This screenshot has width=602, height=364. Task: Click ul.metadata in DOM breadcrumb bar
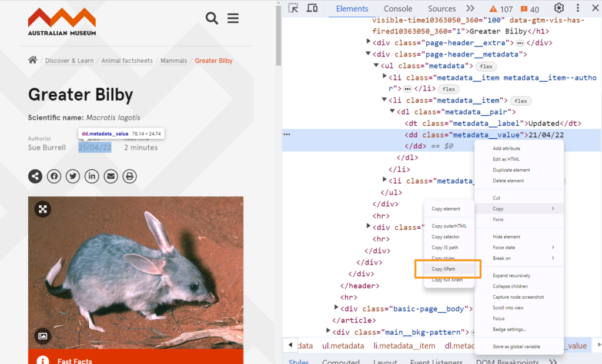point(343,346)
